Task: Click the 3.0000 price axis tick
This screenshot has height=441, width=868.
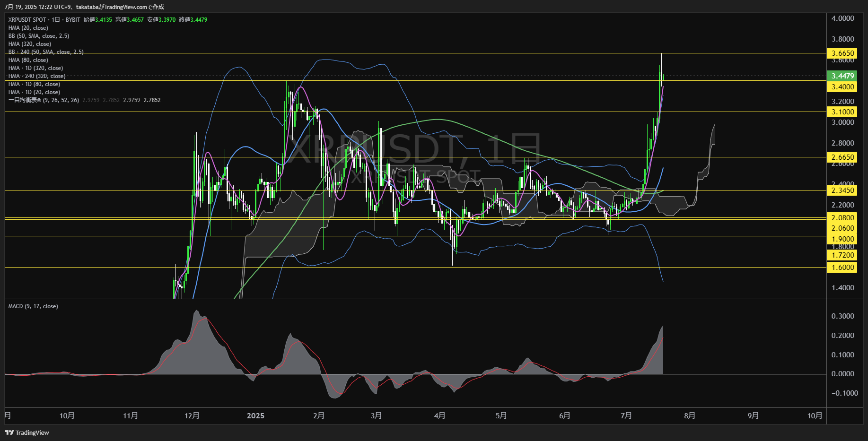Action: (x=842, y=122)
